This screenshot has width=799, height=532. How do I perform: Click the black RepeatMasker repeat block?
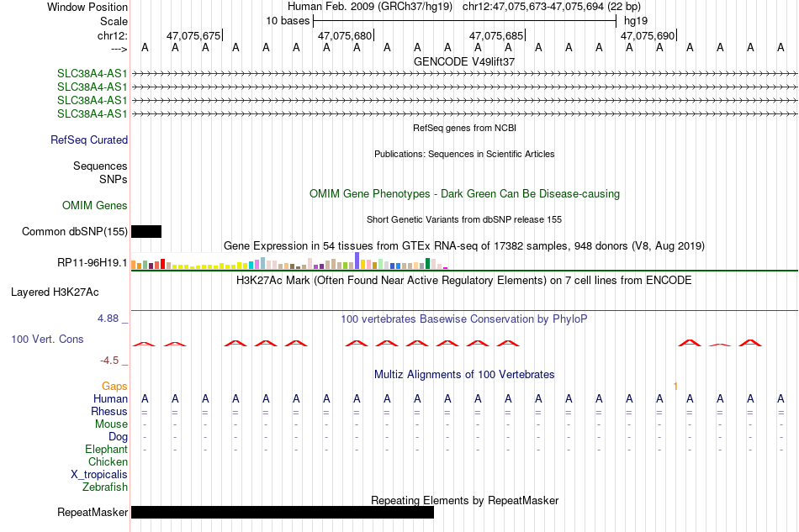pyautogui.click(x=283, y=512)
